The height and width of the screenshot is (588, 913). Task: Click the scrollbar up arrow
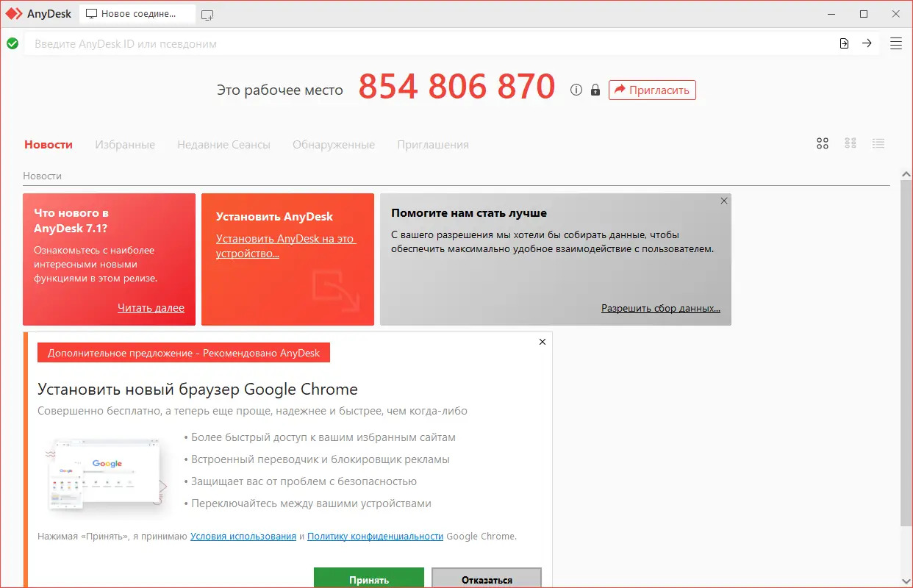[906, 173]
